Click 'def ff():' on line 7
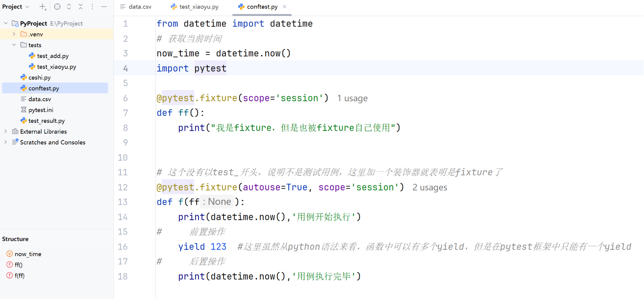Screen dimensions: 644x299 pos(181,113)
